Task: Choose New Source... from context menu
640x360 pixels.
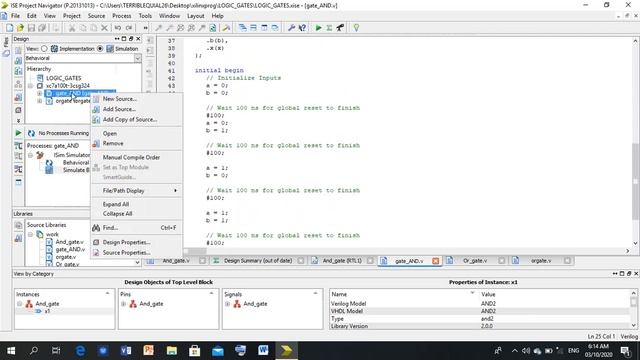Action: click(x=136, y=99)
